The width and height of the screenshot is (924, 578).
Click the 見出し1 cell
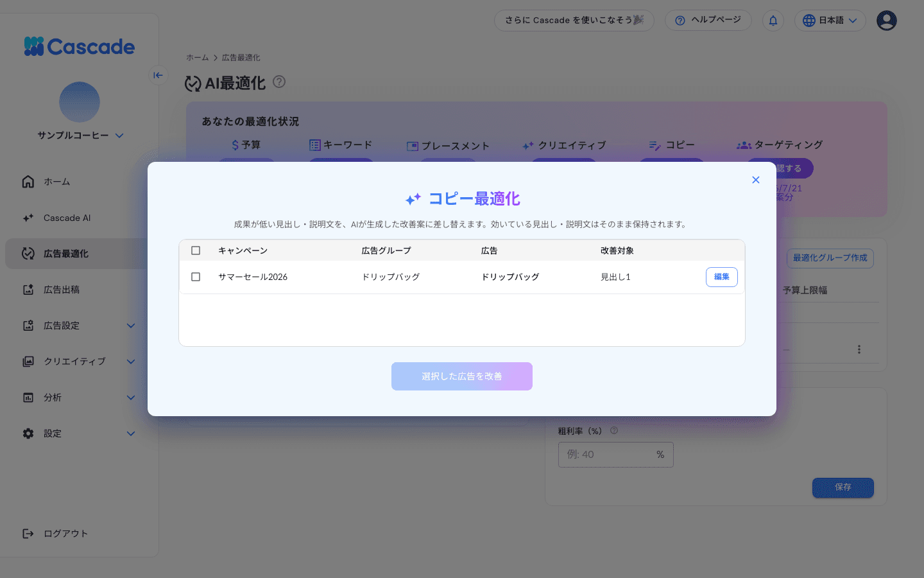(x=615, y=277)
